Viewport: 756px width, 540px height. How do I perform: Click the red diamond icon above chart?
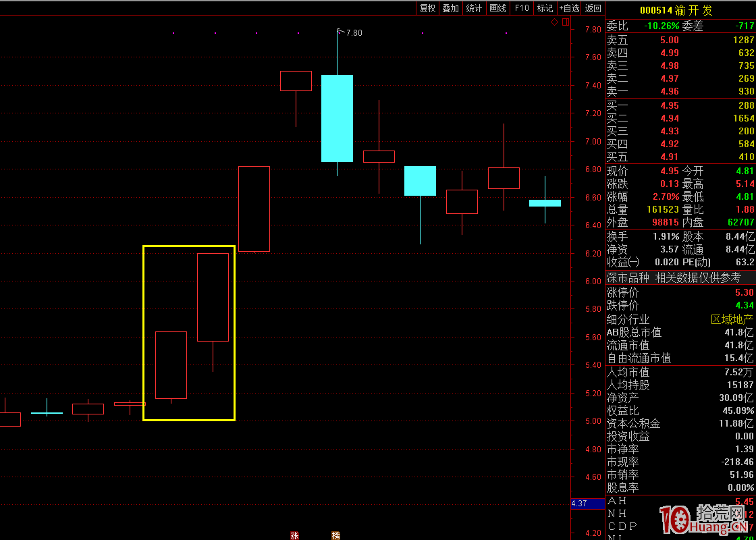point(554,22)
